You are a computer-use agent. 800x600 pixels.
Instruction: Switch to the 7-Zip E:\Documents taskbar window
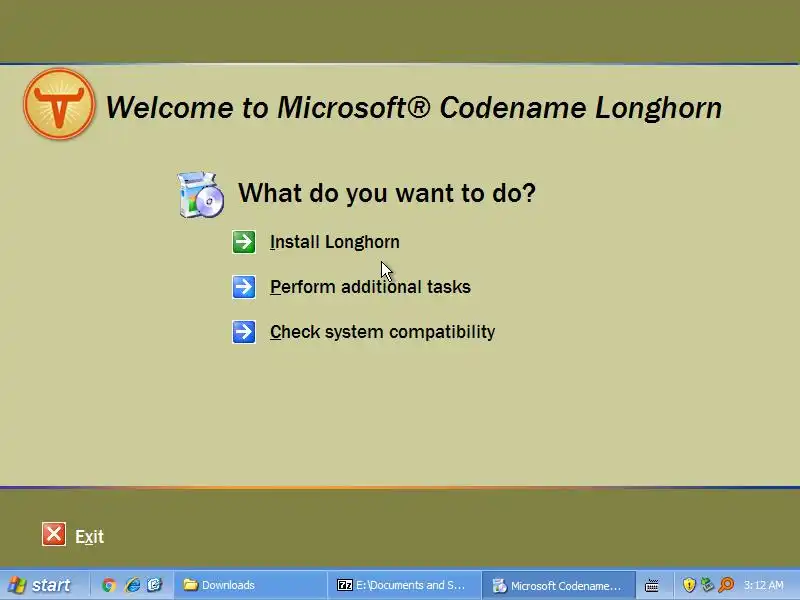[403, 585]
